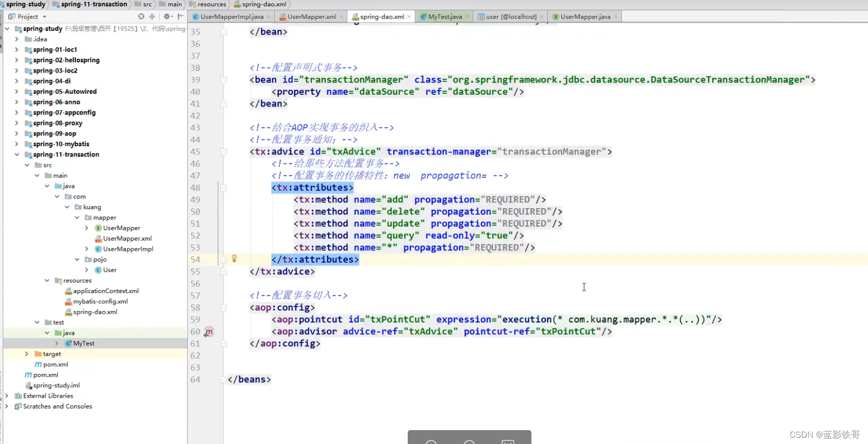Click the pom.xml Maven icon under spring-11-transaction
The height and width of the screenshot is (444, 868).
38,365
